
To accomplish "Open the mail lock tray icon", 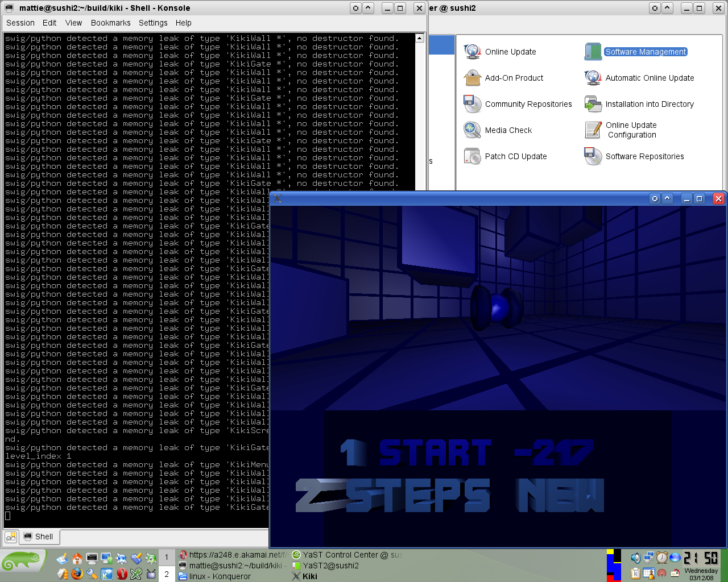I will pos(675,573).
